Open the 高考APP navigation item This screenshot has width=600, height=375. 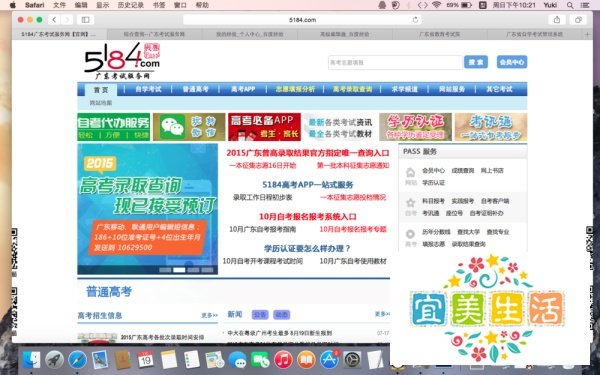coord(243,89)
